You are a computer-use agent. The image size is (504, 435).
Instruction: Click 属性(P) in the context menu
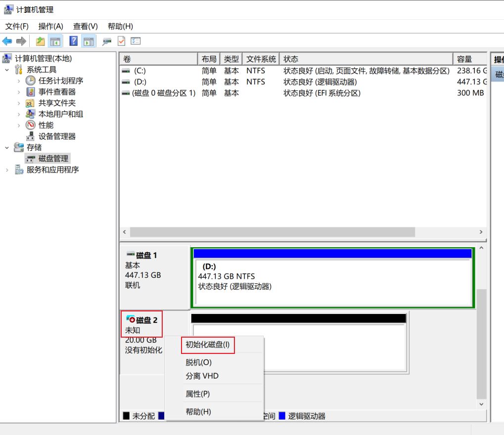click(x=198, y=394)
